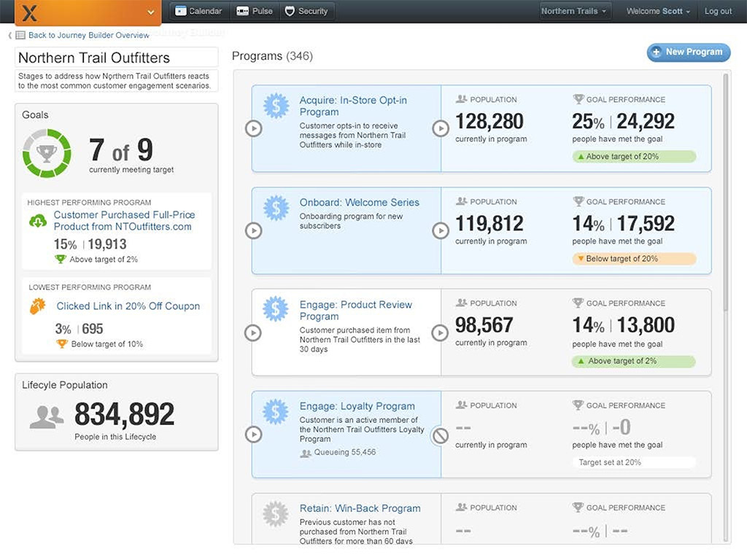This screenshot has width=747, height=560.
Task: Edit the Northern Trail Outfitters title field
Action: click(x=117, y=58)
